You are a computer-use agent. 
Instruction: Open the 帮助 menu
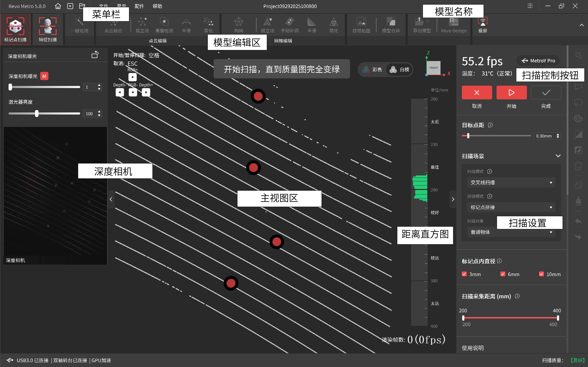[x=157, y=6]
